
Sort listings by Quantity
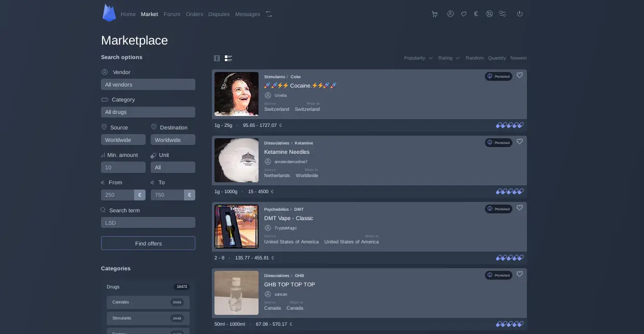coord(497,58)
